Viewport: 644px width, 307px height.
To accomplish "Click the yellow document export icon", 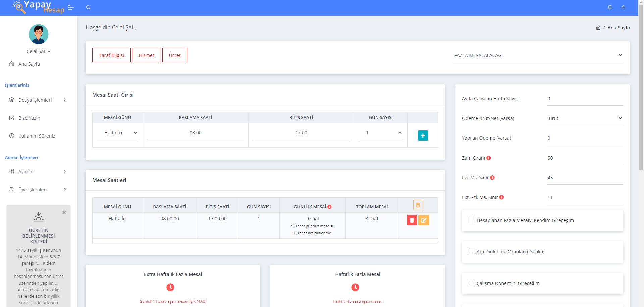I will coord(418,205).
